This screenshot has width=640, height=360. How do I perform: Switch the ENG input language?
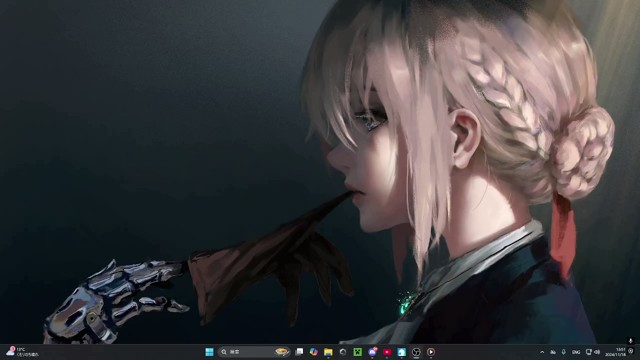coord(576,352)
